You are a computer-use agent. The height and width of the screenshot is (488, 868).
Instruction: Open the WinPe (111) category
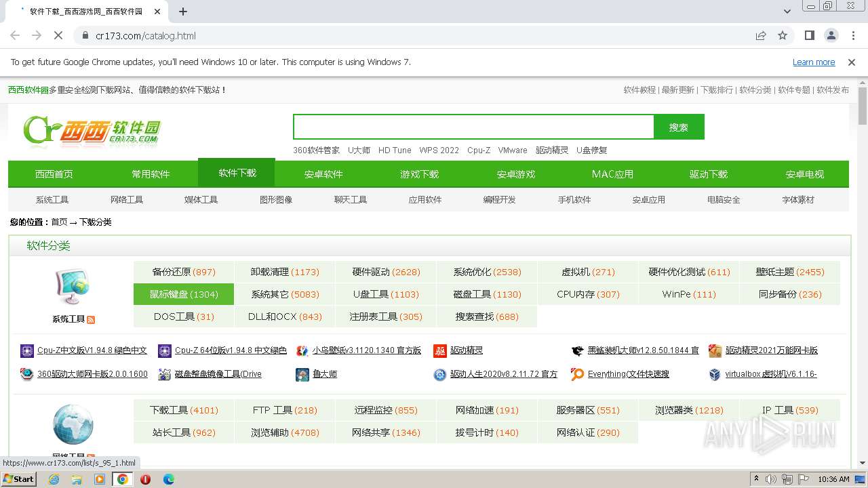(689, 294)
